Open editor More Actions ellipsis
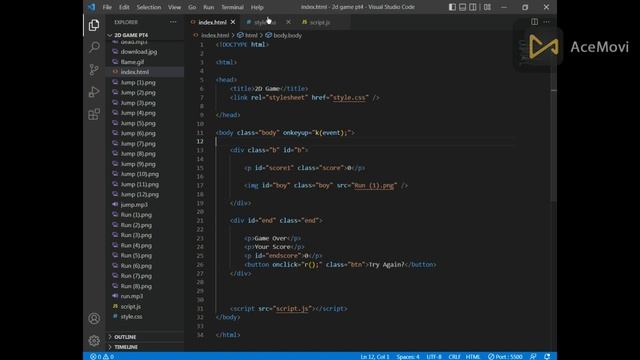This screenshot has height=360, width=640. coord(547,22)
